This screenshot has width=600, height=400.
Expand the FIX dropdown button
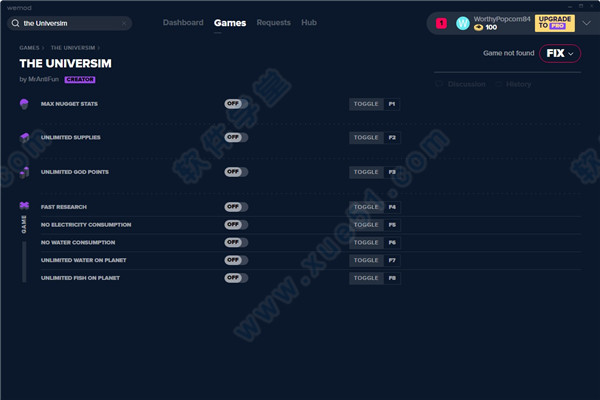pos(560,53)
